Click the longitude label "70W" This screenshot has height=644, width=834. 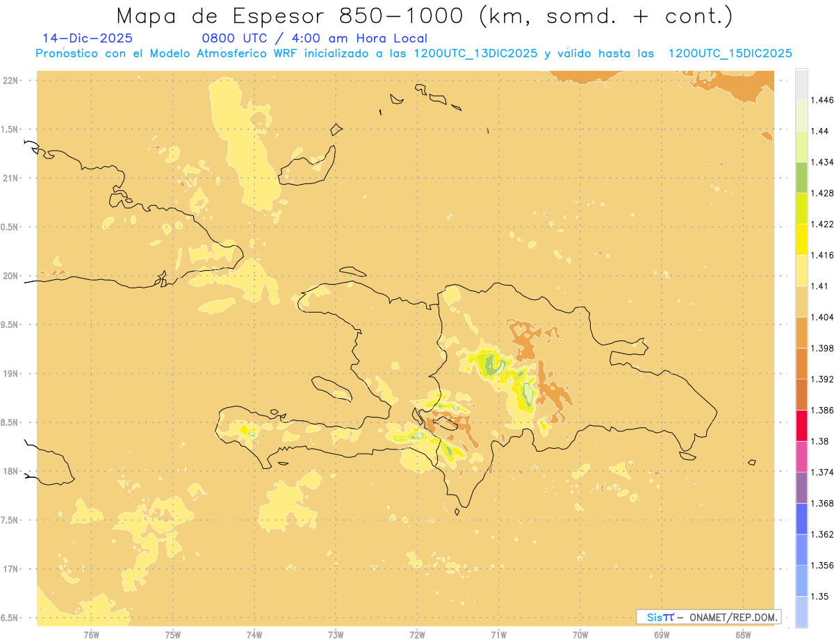click(580, 635)
